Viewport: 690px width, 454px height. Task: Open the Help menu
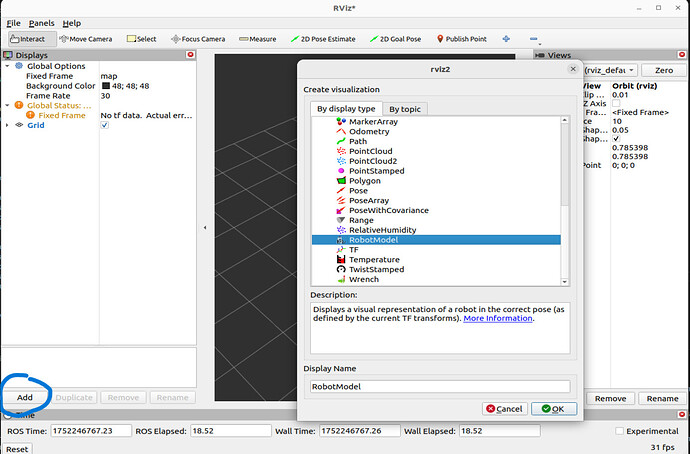click(71, 23)
